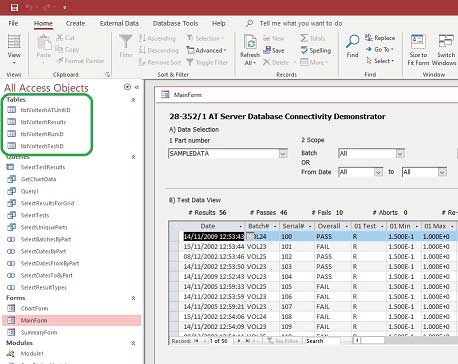Open the File tab
The height and width of the screenshot is (364, 458).
[x=13, y=23]
